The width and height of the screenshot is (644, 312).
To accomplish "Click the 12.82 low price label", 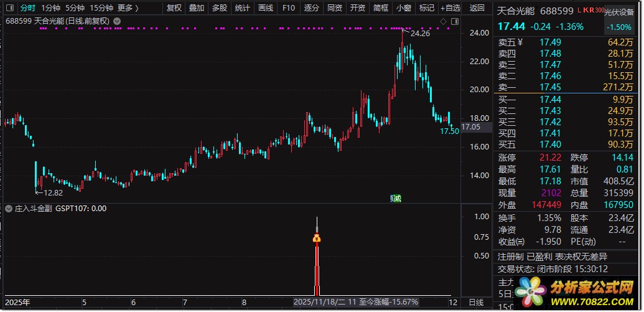I will coord(53,193).
